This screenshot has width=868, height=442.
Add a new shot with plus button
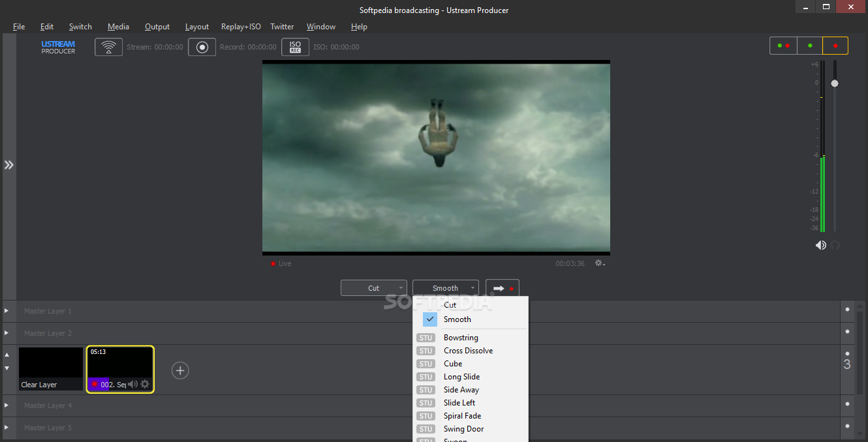tap(180, 370)
